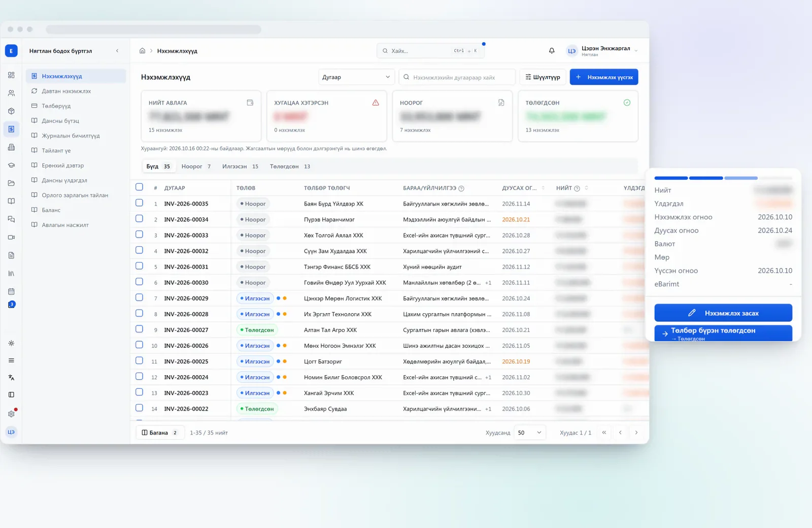Open the dashboard grid icon in the left rail
This screenshot has width=812, height=528.
pyautogui.click(x=11, y=75)
